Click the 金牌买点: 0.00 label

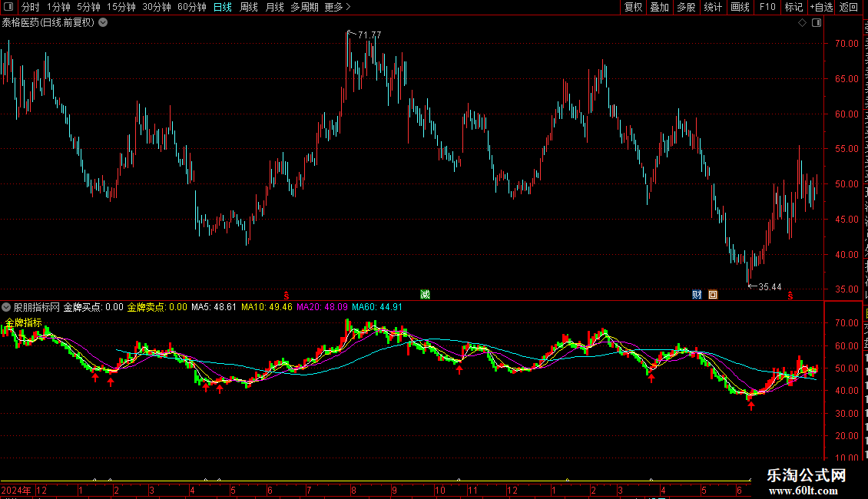(x=94, y=307)
